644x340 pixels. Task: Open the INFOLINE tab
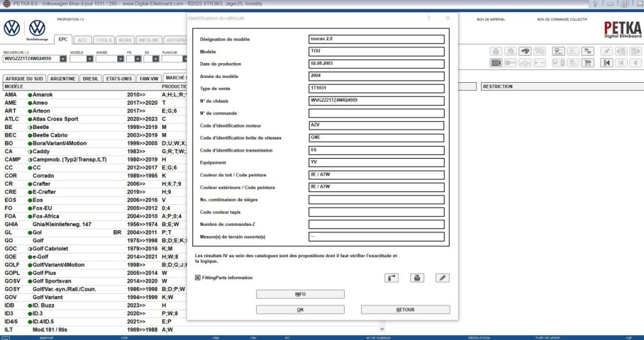149,40
